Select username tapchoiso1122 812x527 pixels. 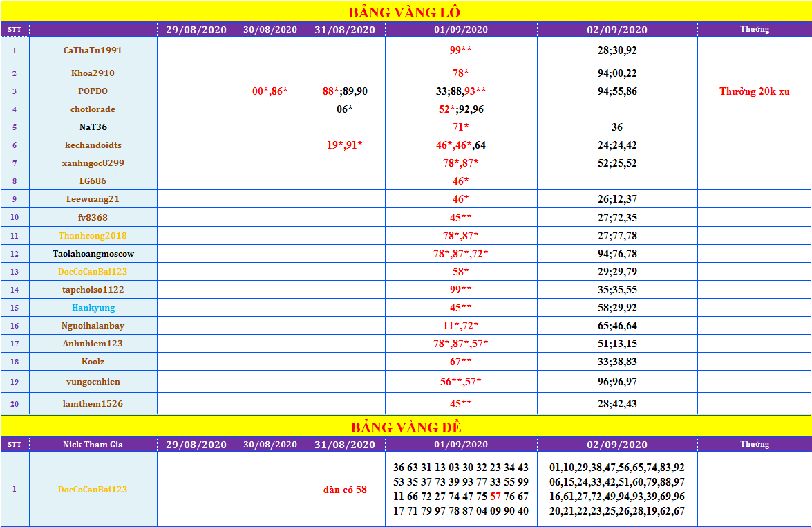[93, 290]
